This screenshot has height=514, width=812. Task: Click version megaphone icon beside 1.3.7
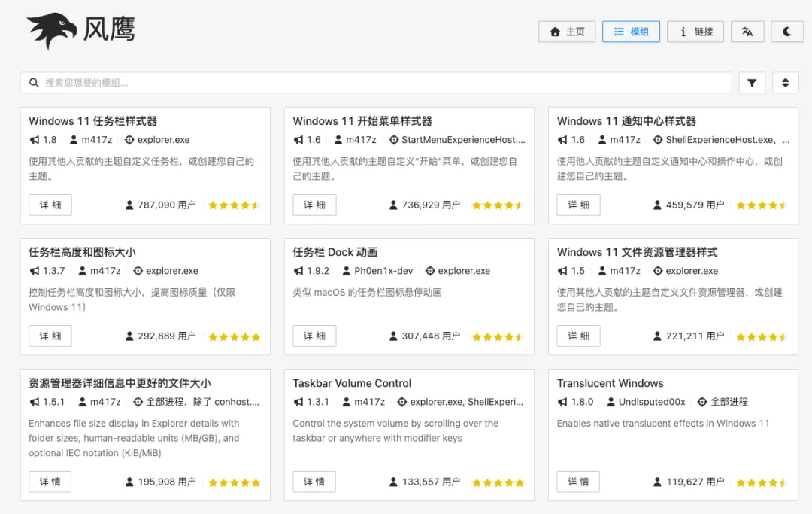pyautogui.click(x=34, y=271)
